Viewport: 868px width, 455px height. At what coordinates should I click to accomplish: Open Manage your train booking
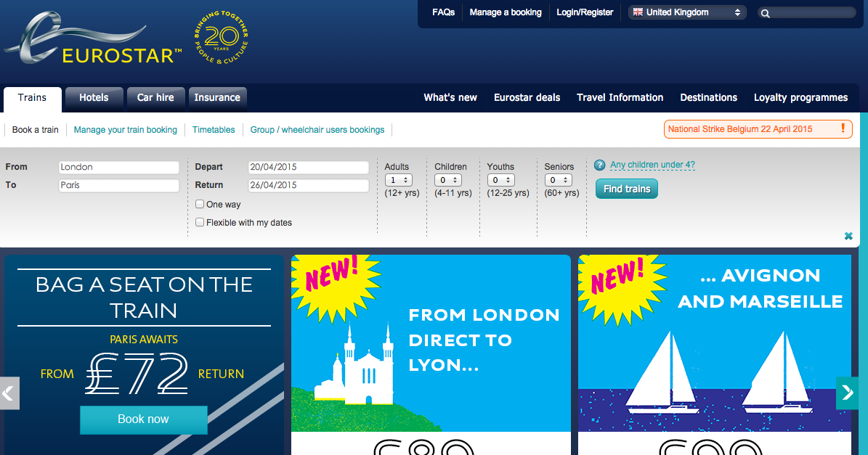pyautogui.click(x=126, y=129)
